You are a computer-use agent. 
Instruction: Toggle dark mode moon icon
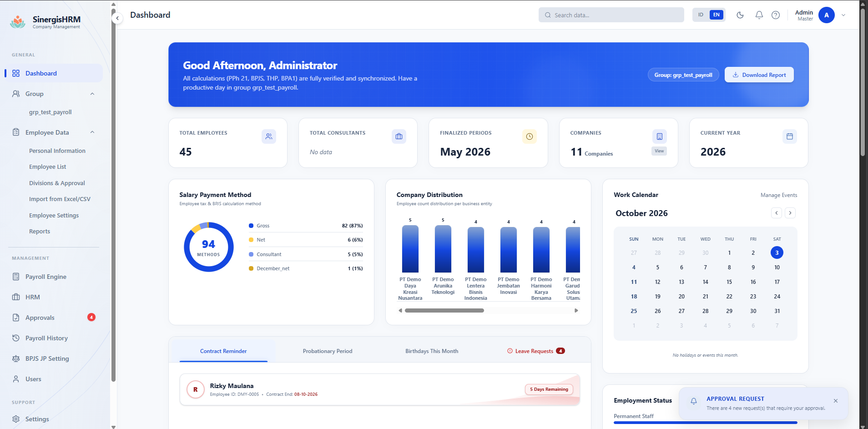coord(740,15)
